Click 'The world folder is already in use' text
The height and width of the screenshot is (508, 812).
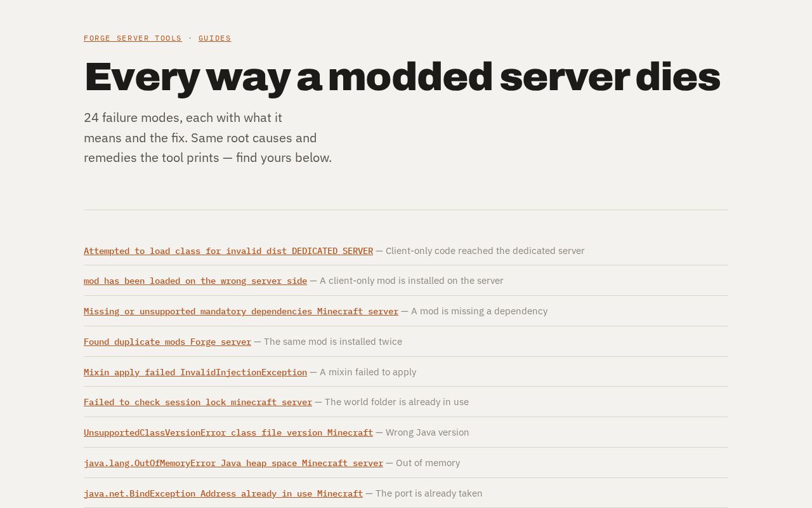[396, 402]
